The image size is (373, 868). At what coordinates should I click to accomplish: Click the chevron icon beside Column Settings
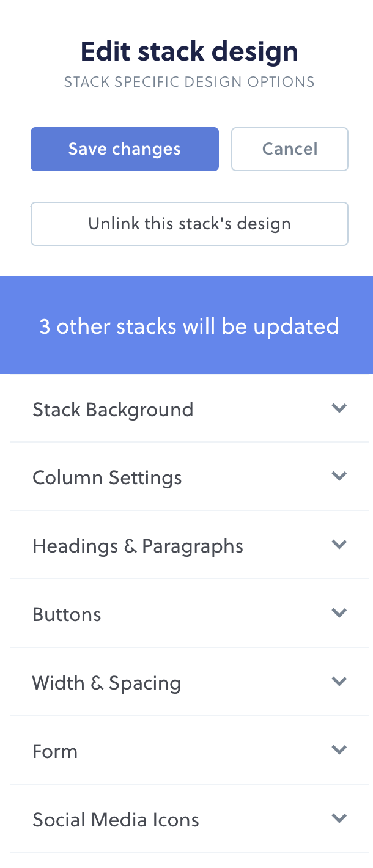click(339, 476)
